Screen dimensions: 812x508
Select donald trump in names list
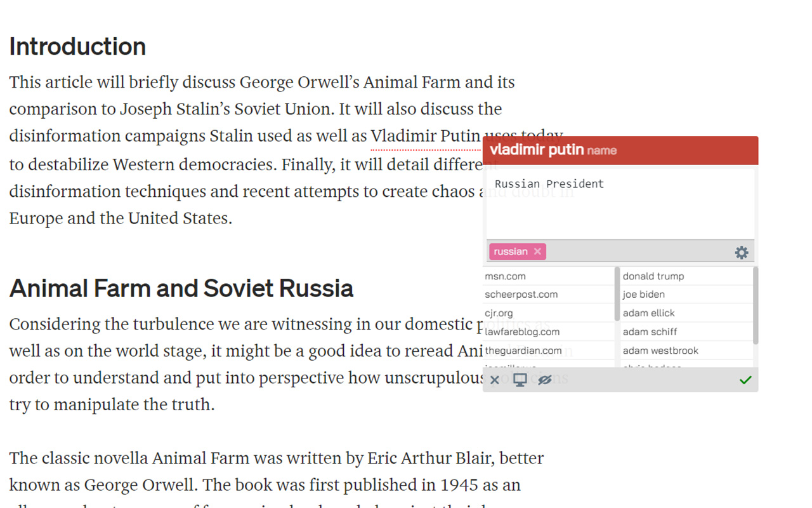point(686,276)
